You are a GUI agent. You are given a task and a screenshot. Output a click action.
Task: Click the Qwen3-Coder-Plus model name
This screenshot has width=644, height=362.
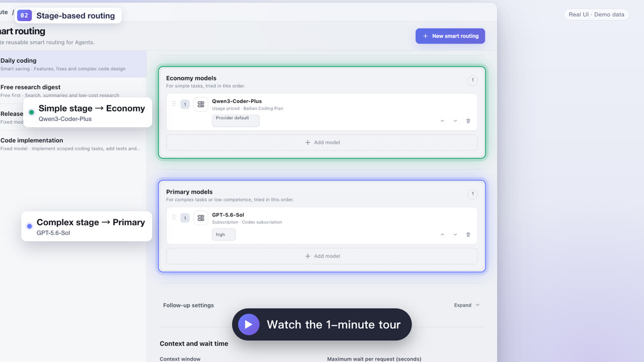click(237, 101)
